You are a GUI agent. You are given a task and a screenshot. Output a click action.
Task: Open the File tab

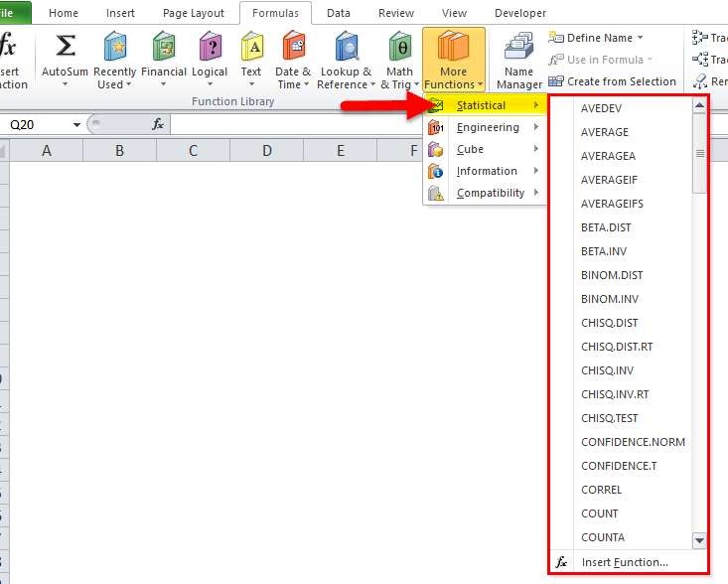click(x=14, y=13)
